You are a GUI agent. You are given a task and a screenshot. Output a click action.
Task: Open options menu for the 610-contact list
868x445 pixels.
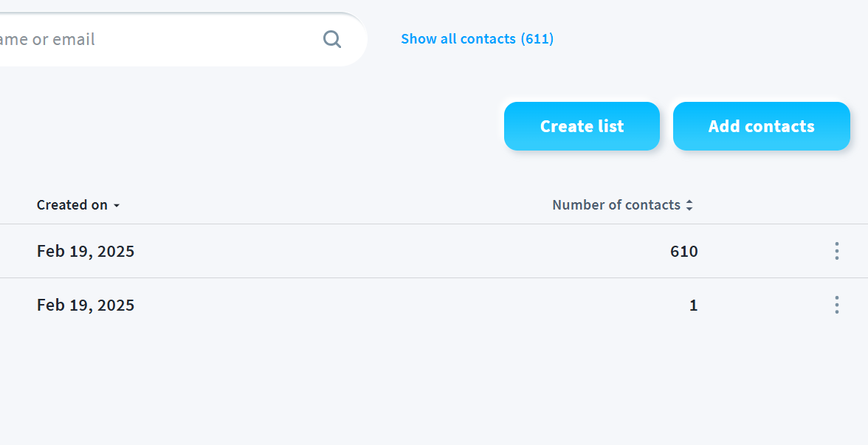coord(836,251)
